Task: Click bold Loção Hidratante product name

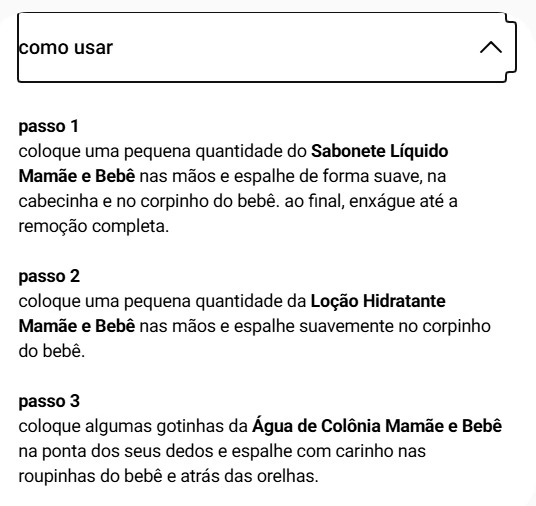Action: click(x=378, y=301)
